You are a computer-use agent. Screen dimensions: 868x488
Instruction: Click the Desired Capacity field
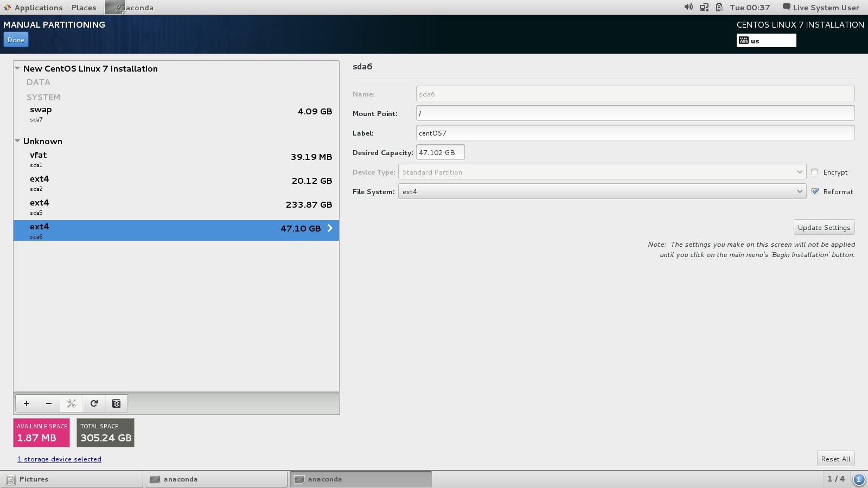click(441, 152)
